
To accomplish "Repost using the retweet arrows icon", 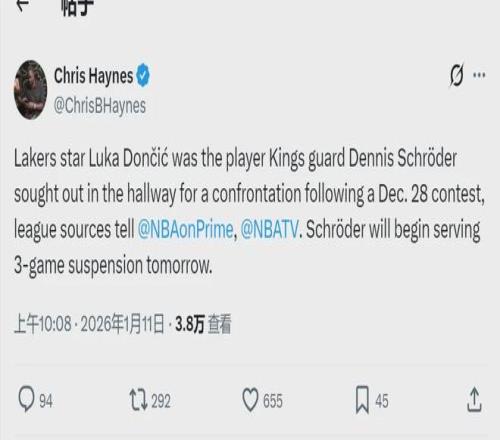I will (139, 400).
